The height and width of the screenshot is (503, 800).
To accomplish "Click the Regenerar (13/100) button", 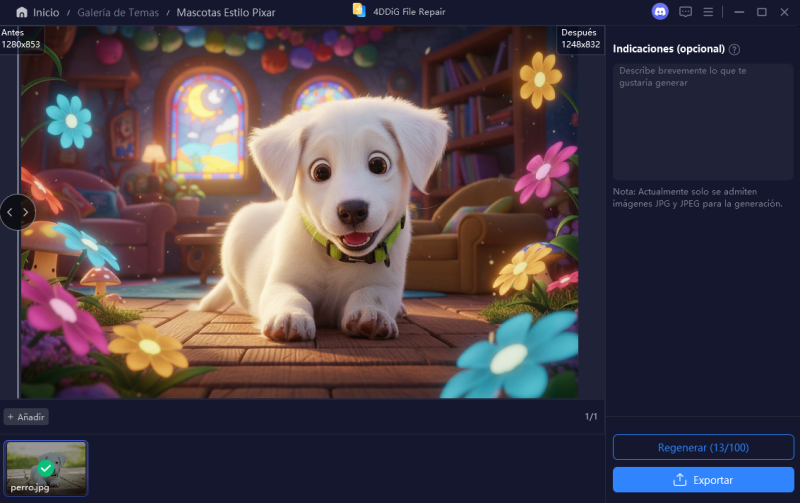I will click(703, 447).
